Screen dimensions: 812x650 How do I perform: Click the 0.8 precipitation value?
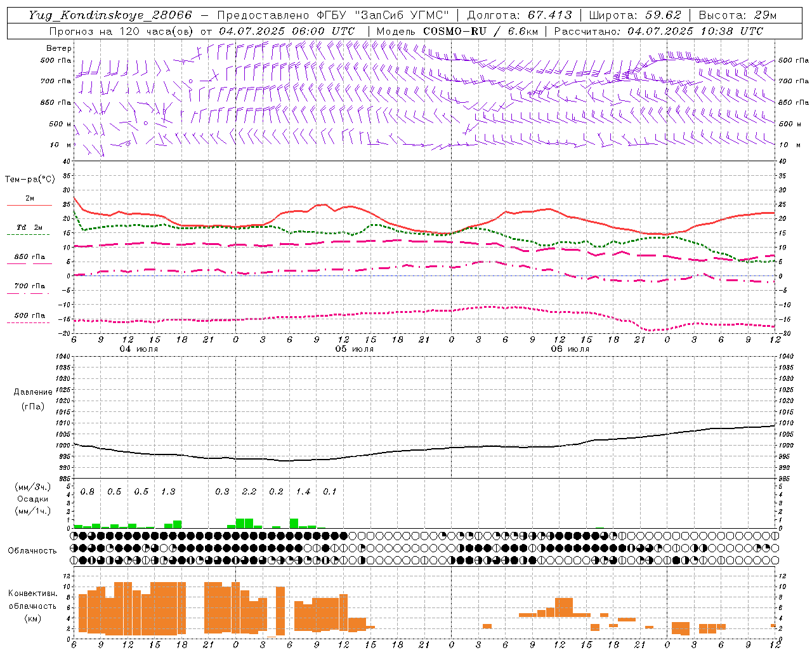tap(88, 491)
